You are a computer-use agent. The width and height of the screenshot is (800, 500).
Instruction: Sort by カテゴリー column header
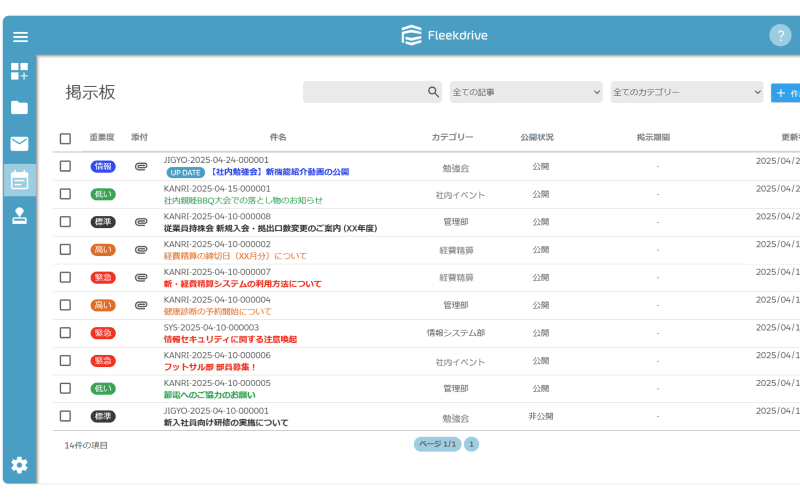pos(453,137)
